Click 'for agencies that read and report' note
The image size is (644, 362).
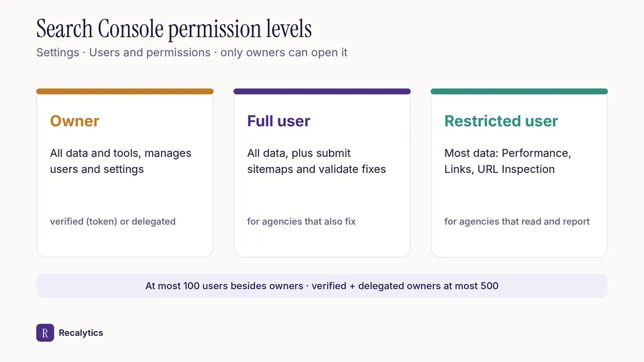point(517,222)
